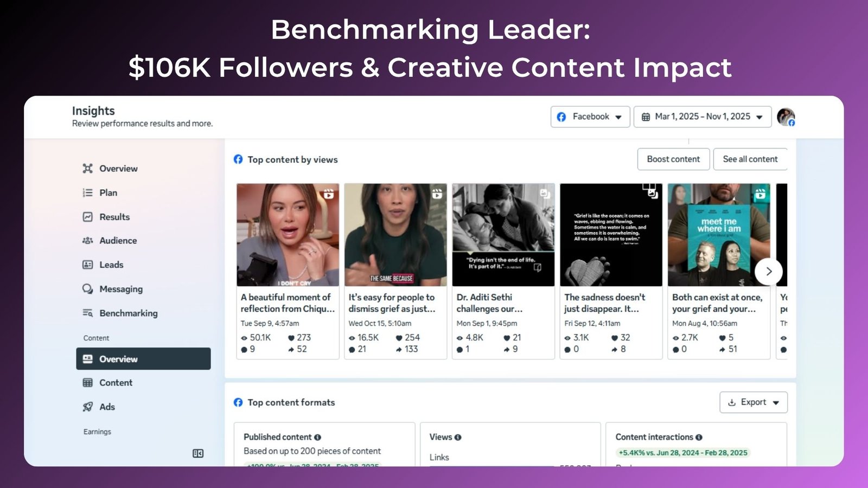Screen dimensions: 868x488
Task: Select Content item in sidebar
Action: pos(116,383)
